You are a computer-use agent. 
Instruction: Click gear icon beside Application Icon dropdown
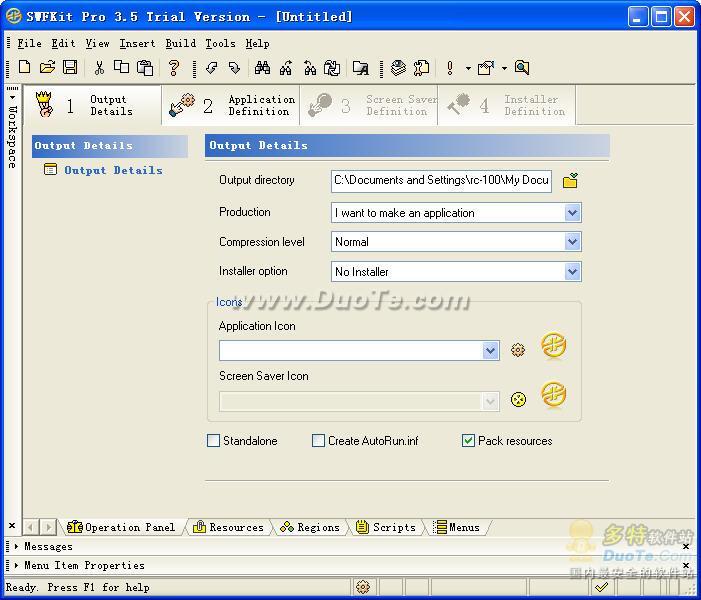[x=518, y=350]
